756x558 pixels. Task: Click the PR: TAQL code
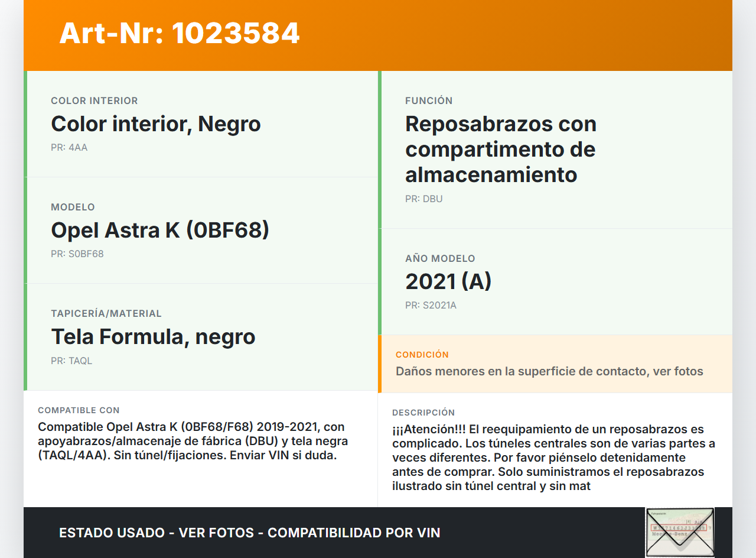(71, 361)
